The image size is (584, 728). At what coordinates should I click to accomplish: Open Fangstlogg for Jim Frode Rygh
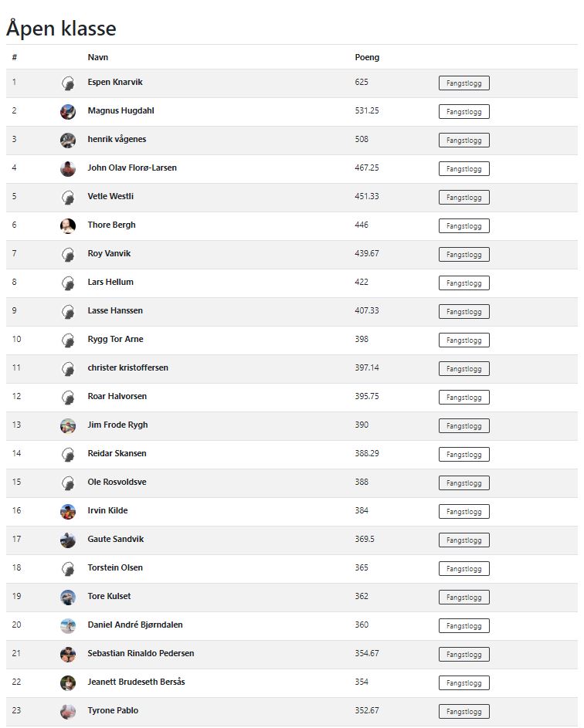[x=463, y=426]
